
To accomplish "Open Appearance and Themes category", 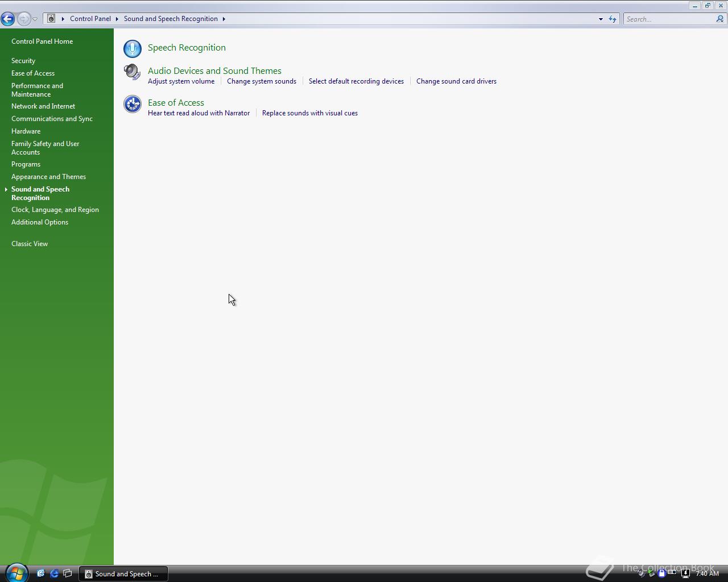I will tap(48, 177).
